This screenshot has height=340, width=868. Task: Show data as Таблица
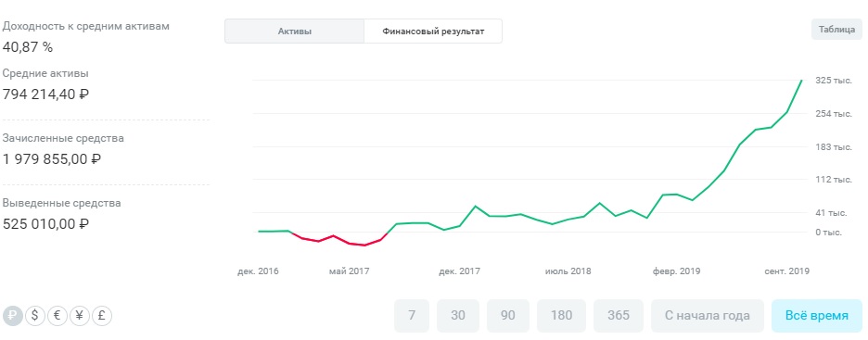pos(837,30)
